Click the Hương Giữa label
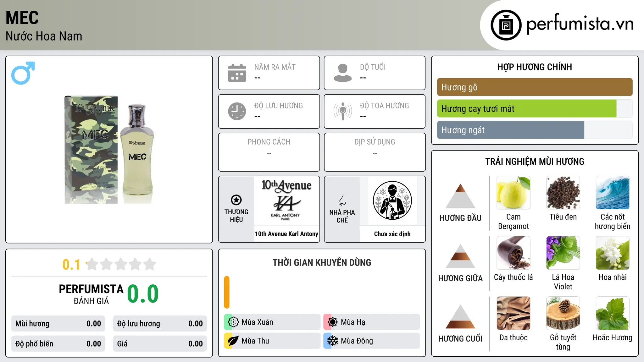 click(x=460, y=278)
